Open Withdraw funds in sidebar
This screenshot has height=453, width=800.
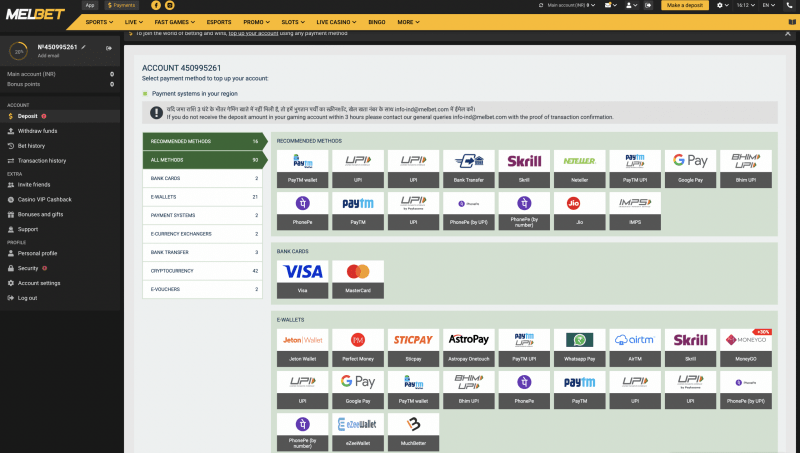coord(37,131)
